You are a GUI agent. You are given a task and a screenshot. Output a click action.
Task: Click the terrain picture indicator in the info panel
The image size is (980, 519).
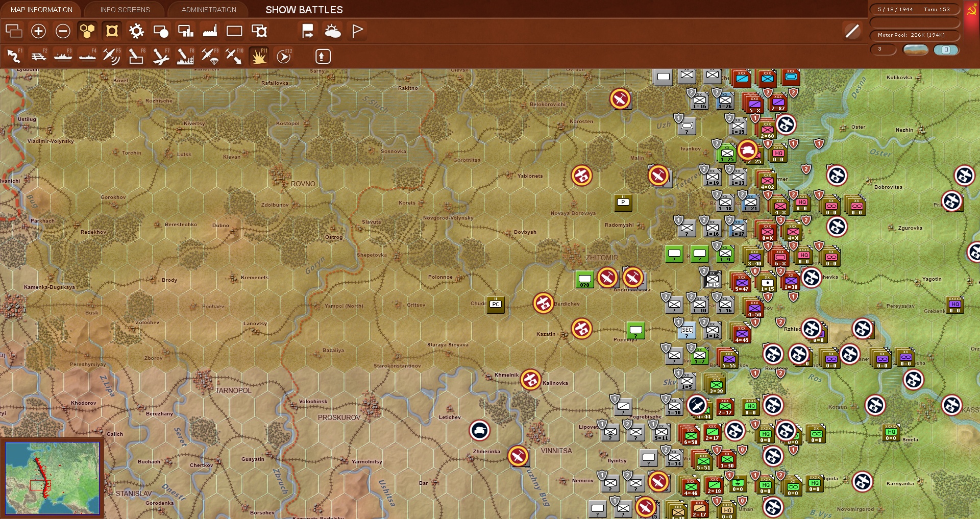pyautogui.click(x=915, y=50)
